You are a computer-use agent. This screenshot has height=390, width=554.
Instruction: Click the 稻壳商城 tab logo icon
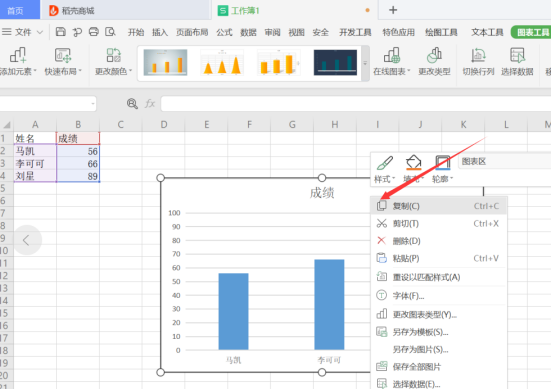[53, 11]
